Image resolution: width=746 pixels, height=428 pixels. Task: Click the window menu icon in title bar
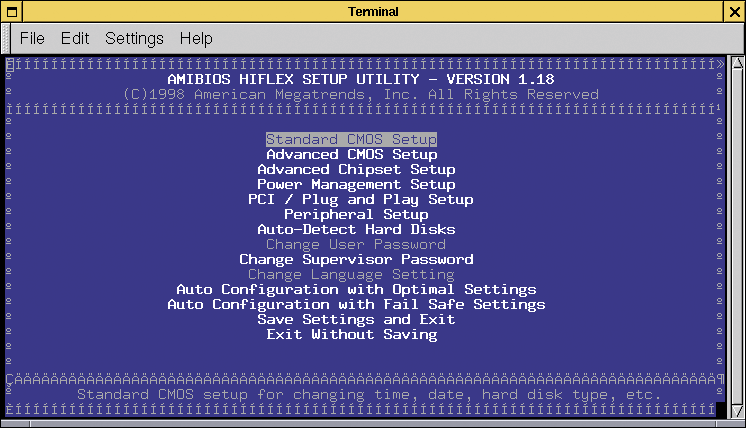coord(11,11)
